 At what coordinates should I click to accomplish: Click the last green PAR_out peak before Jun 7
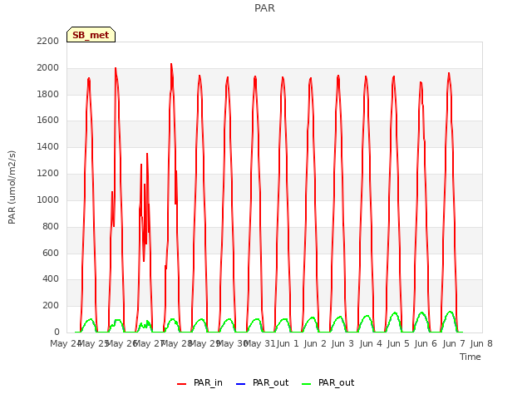pyautogui.click(x=450, y=312)
